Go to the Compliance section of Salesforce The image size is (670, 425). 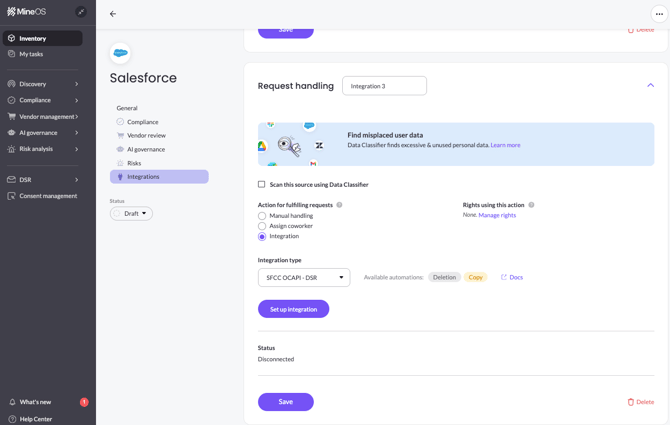(x=142, y=122)
